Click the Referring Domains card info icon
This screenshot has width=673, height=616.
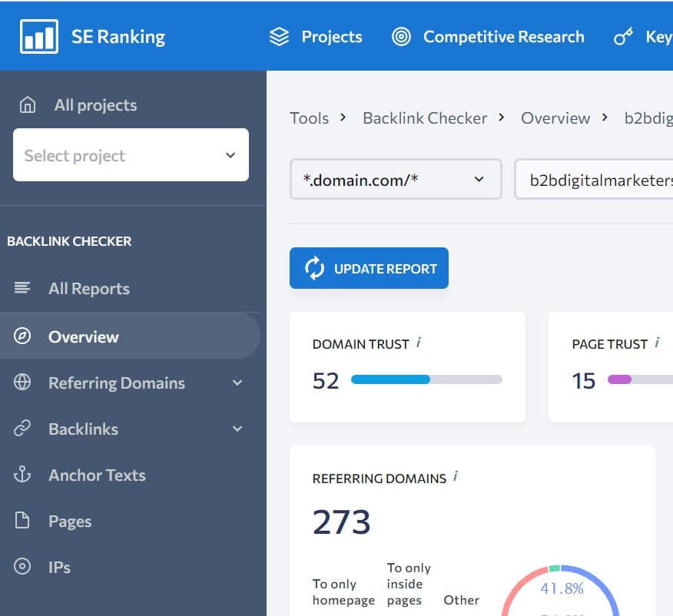(x=456, y=476)
